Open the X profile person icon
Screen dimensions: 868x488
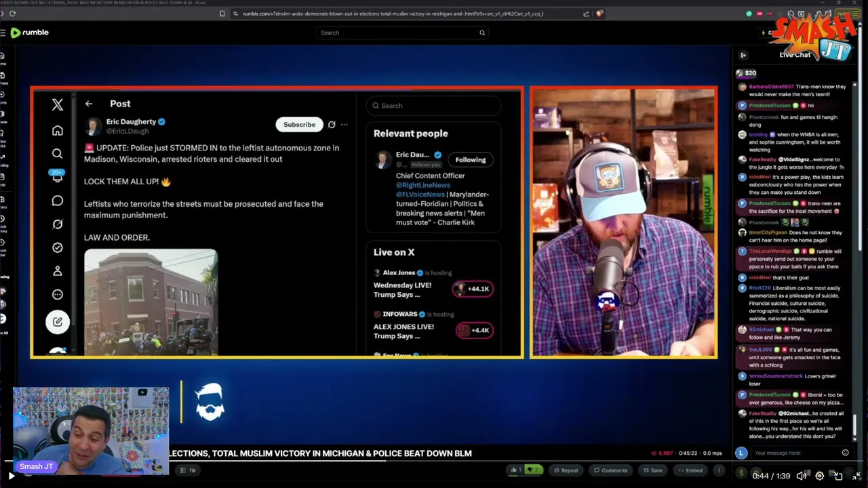tap(58, 271)
